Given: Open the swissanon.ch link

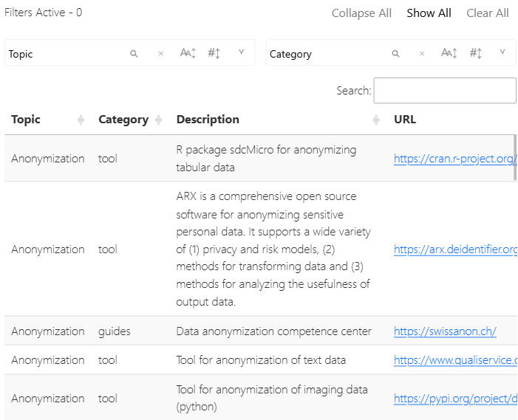Looking at the screenshot, I should click(x=445, y=331).
